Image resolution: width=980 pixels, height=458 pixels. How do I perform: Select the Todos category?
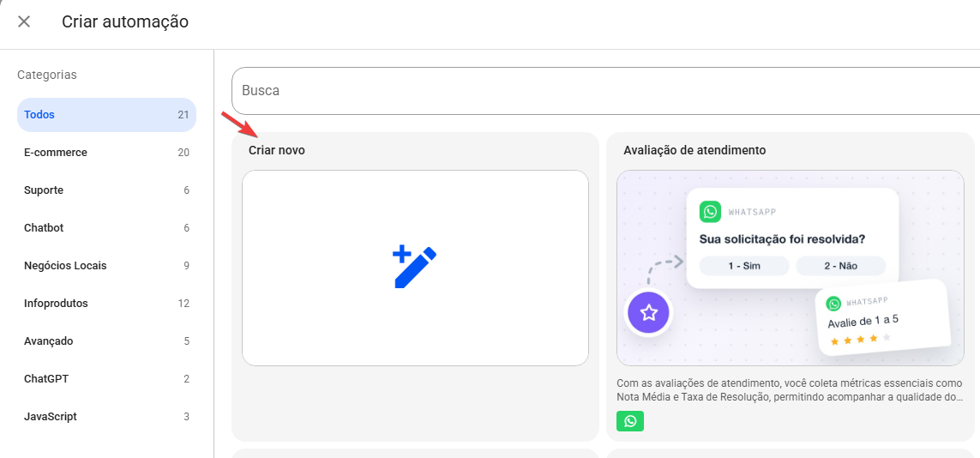(x=106, y=115)
